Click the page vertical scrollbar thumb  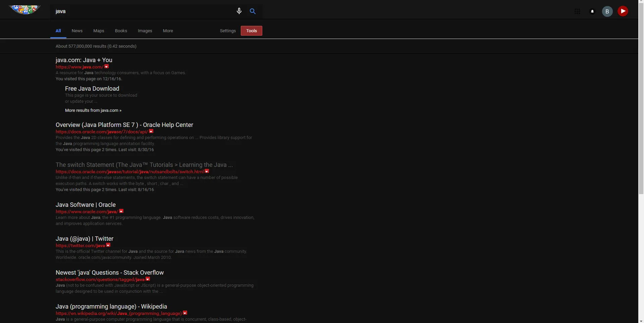click(x=641, y=99)
